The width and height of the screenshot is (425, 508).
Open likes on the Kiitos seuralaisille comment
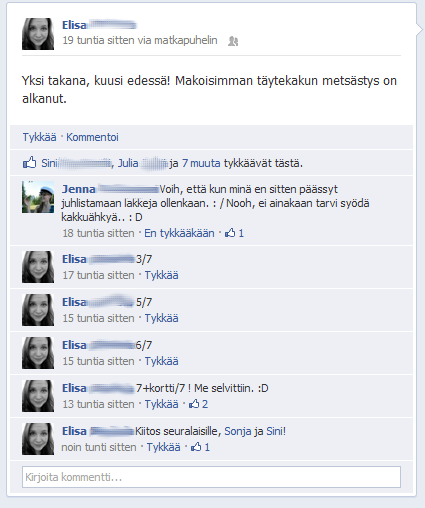[x=200, y=447]
